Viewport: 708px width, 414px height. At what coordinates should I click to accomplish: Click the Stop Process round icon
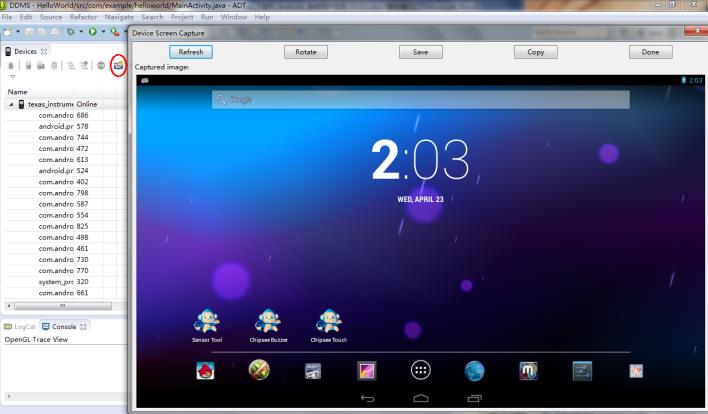tap(101, 66)
